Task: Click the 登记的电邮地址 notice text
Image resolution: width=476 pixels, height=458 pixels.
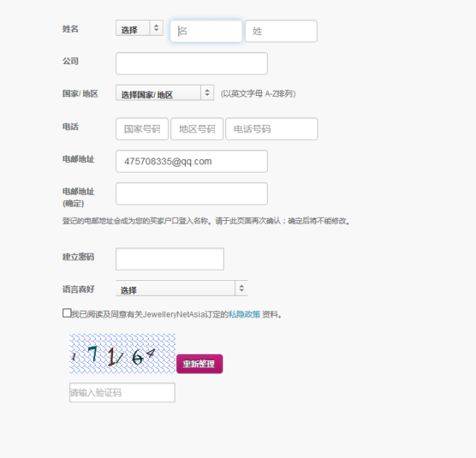Action: [207, 221]
